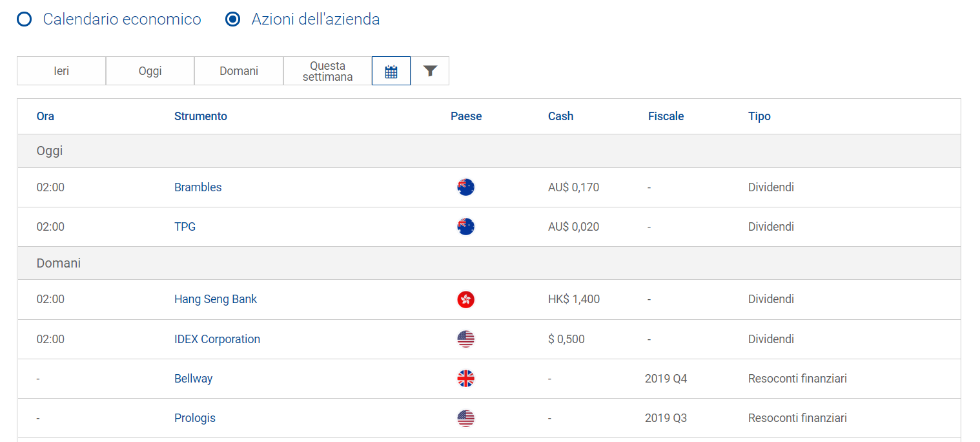Click the Ora column header

[45, 116]
